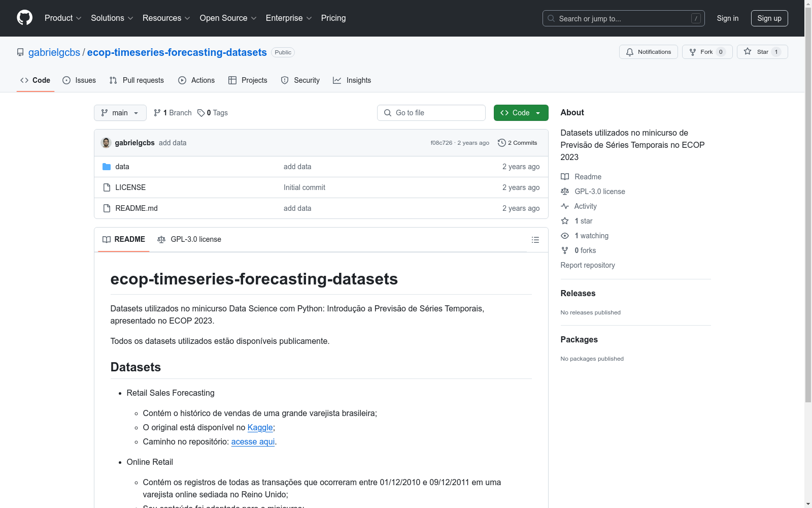812x508 pixels.
Task: Click the LICENSE file icon
Action: pyautogui.click(x=107, y=187)
